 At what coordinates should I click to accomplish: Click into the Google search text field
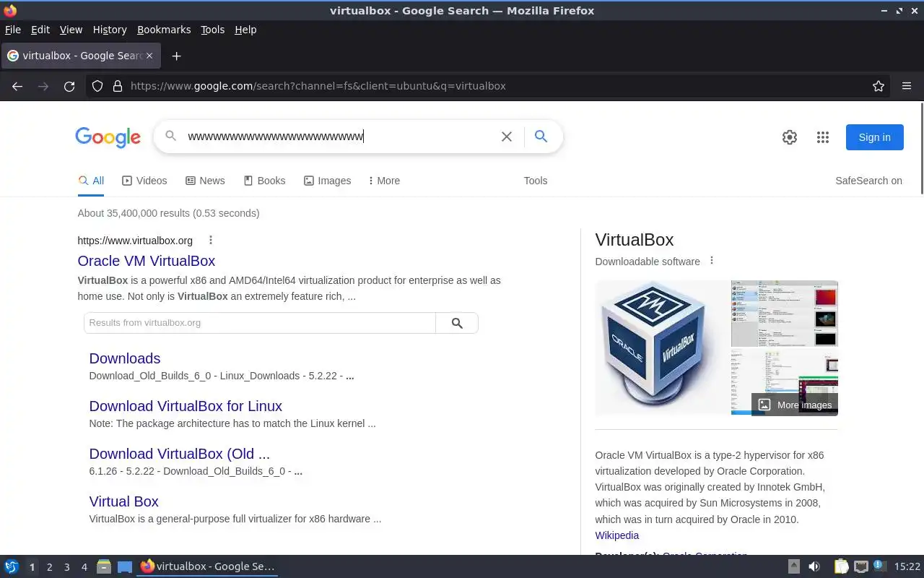click(x=339, y=137)
